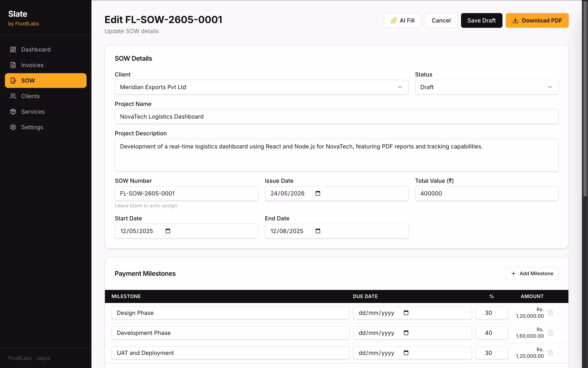Delete the UAT and Deployment milestone

tap(550, 353)
